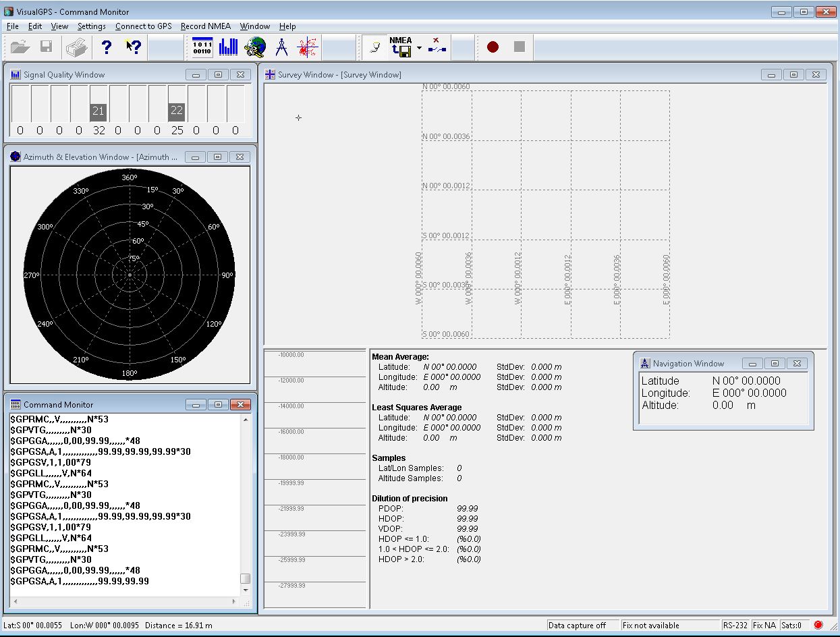Click Command Monitor horizontal scroll left arrow
This screenshot has width=840, height=637.
(15, 601)
